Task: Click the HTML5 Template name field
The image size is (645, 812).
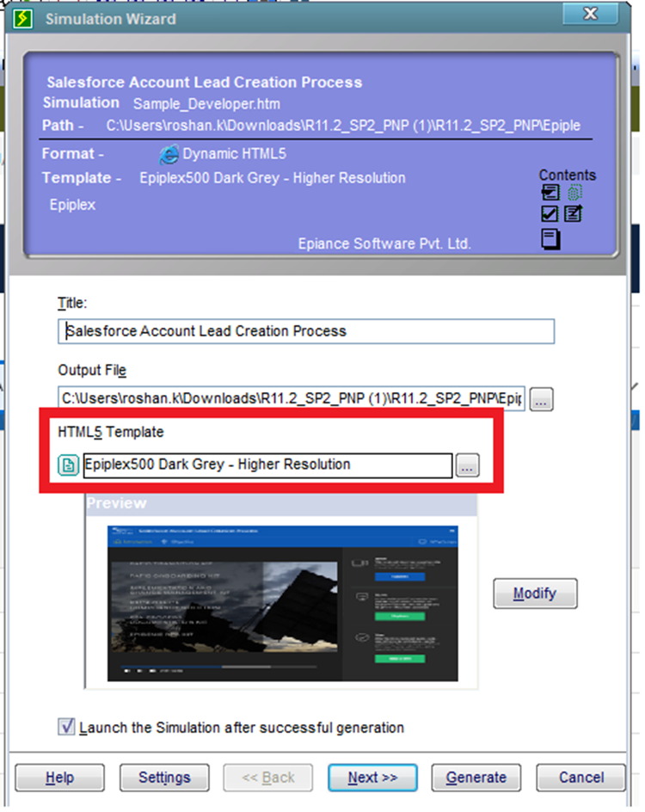Action: [267, 465]
